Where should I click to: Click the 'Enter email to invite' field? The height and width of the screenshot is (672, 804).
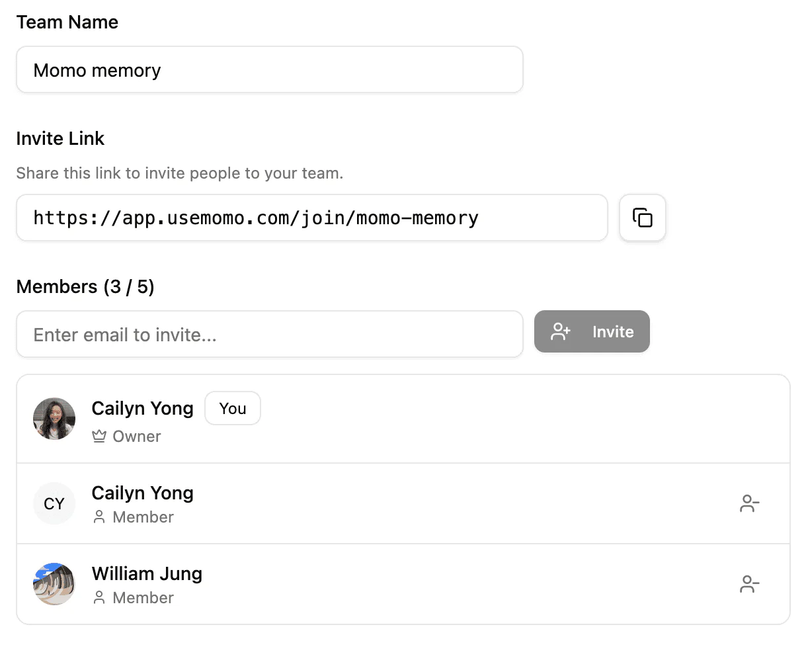pos(269,334)
